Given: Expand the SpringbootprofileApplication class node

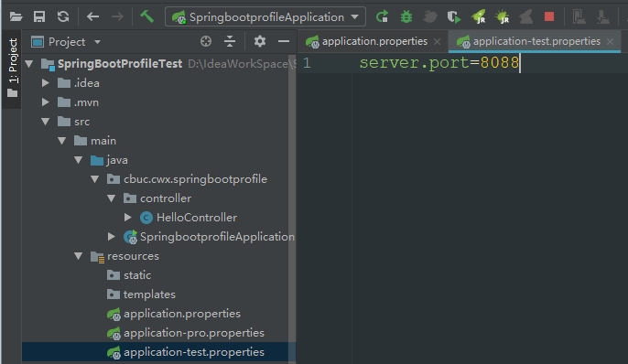Looking at the screenshot, I should click(x=112, y=236).
